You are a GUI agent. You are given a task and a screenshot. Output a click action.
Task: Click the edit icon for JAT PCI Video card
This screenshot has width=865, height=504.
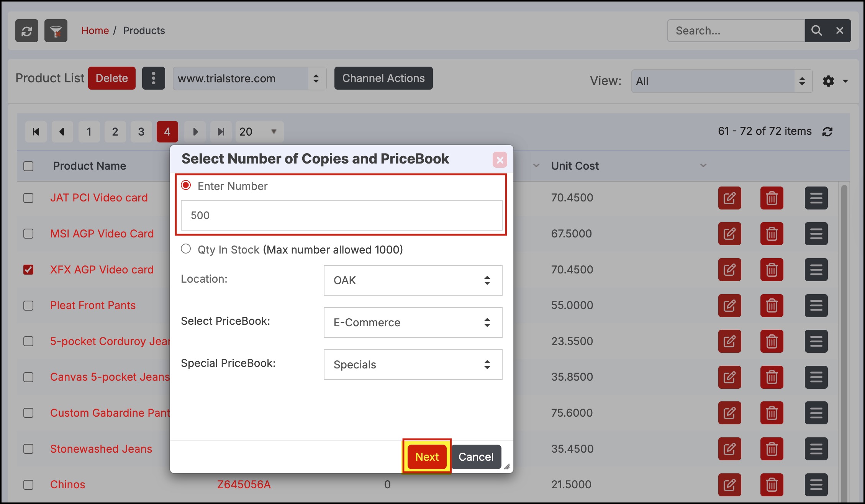click(729, 198)
